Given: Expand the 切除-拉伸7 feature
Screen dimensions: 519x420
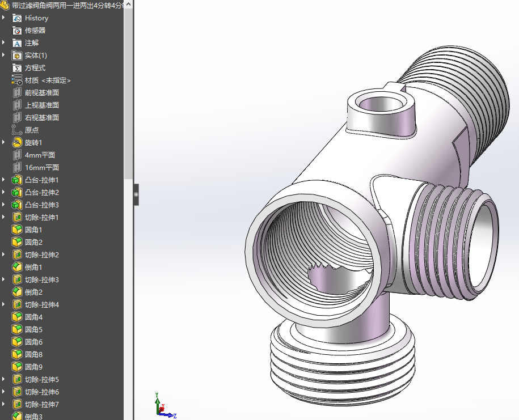Looking at the screenshot, I should [x=3, y=404].
